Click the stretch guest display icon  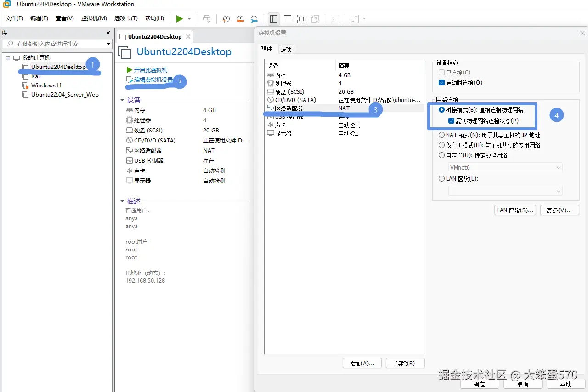[355, 19]
